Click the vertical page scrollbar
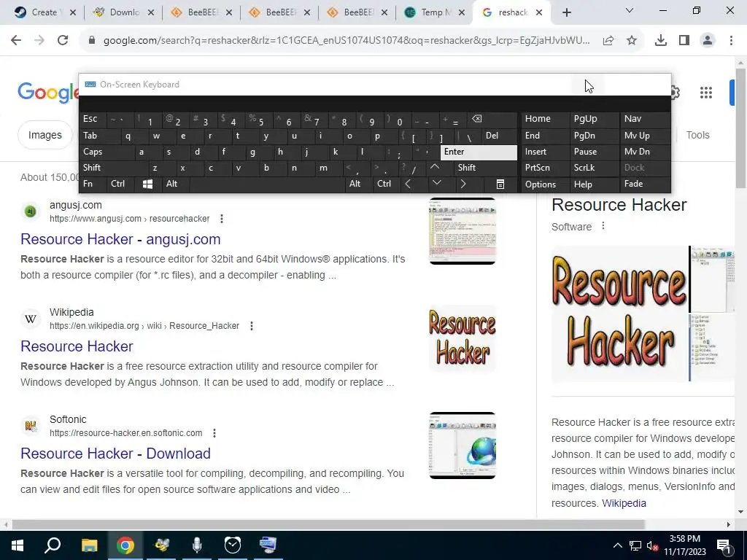 click(740, 128)
